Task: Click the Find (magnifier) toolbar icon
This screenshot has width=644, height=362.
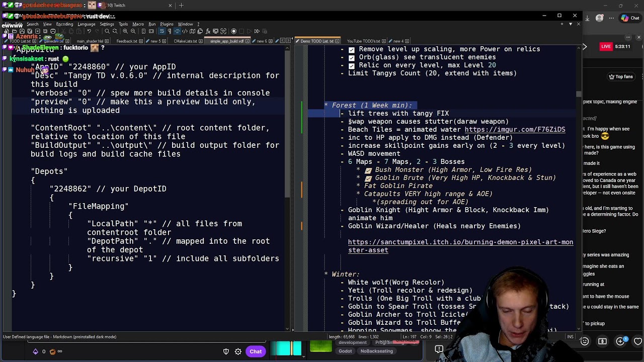Action: 107,31
